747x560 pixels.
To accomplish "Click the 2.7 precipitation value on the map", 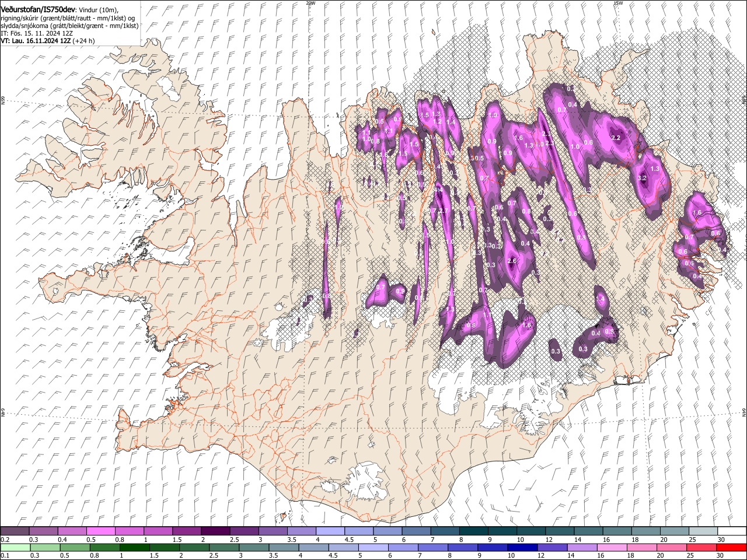I will point(444,211).
